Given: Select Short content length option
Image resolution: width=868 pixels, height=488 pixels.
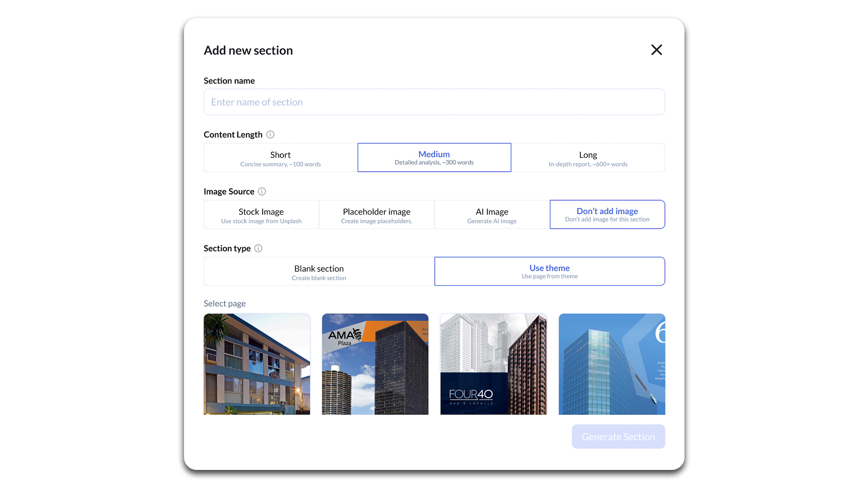Looking at the screenshot, I should (x=280, y=158).
